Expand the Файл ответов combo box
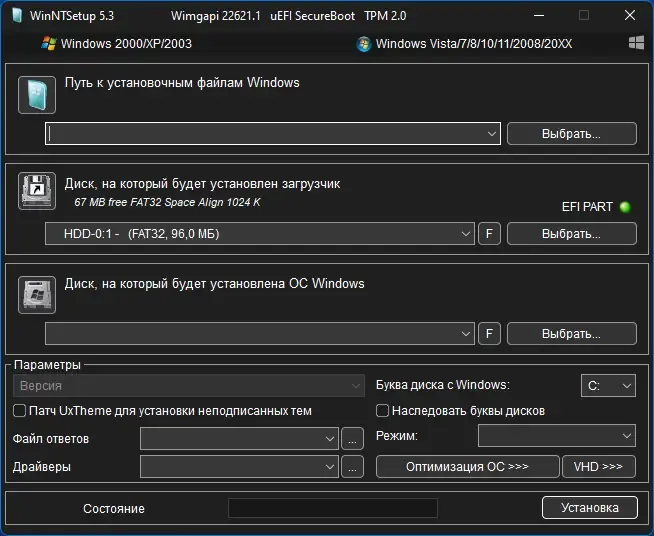 (x=239, y=438)
